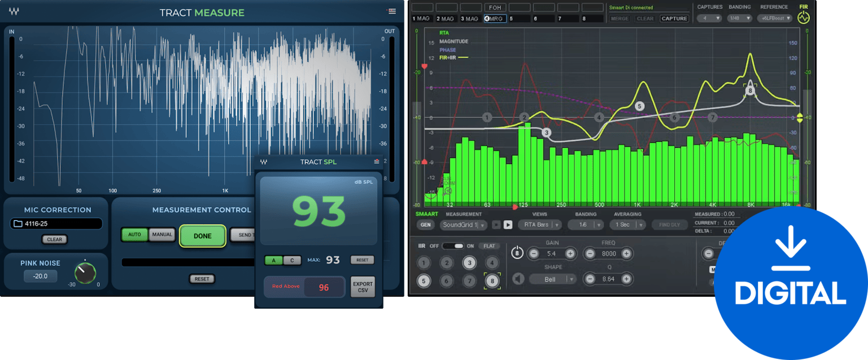Select EQ node 2 on the graph
Screen dimensions: 868x360
click(525, 117)
